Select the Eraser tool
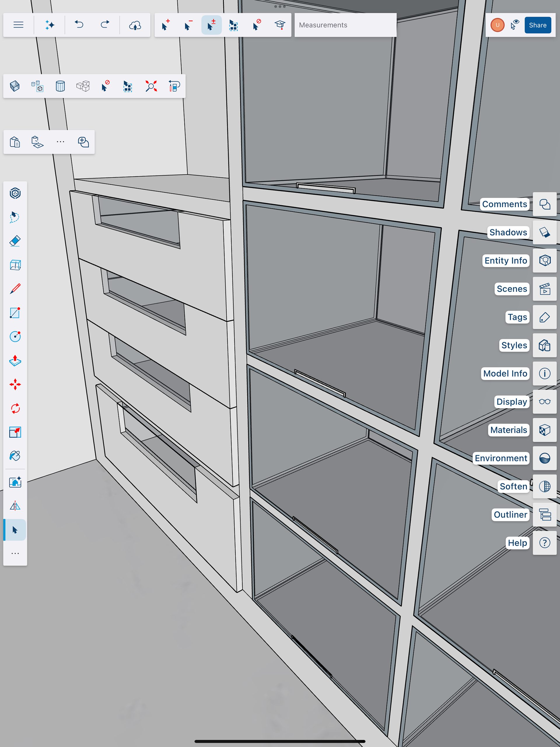Screen dimensions: 560x747 [15, 241]
